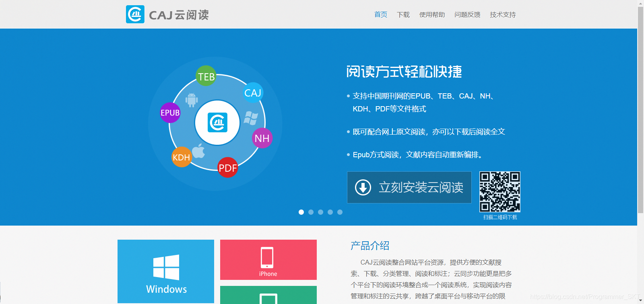Open the 首页 navigation item
Image resolution: width=644 pixels, height=304 pixels.
(381, 14)
